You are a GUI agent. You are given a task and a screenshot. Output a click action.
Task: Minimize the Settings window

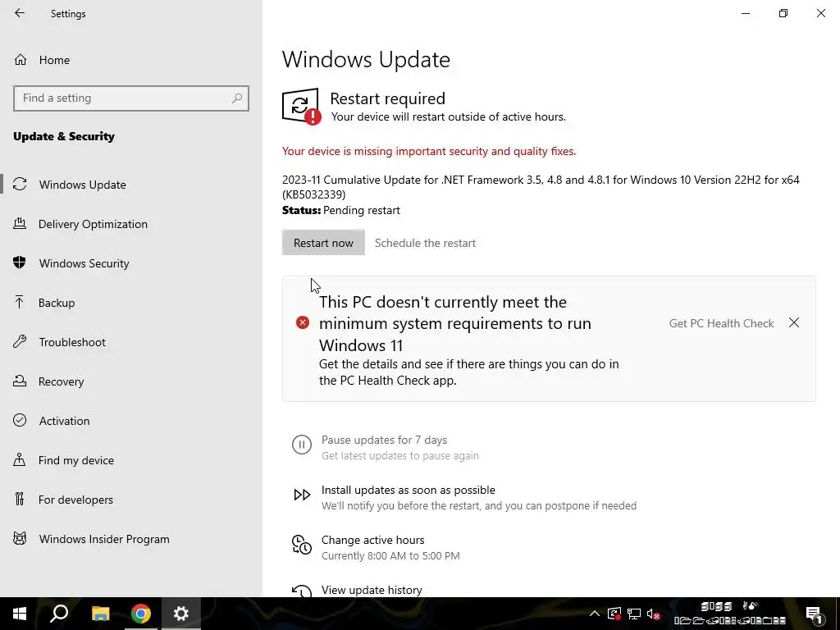point(745,13)
